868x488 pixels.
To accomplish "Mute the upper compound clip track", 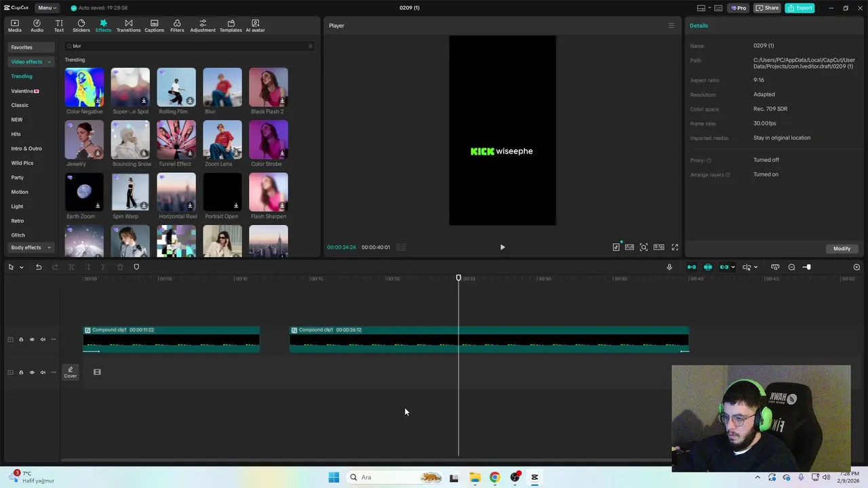I will 43,340.
